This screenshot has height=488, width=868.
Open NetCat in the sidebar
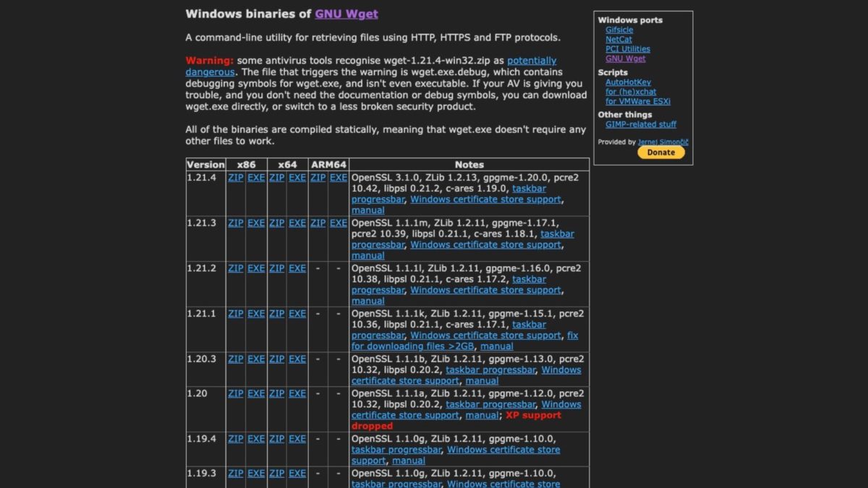click(618, 39)
